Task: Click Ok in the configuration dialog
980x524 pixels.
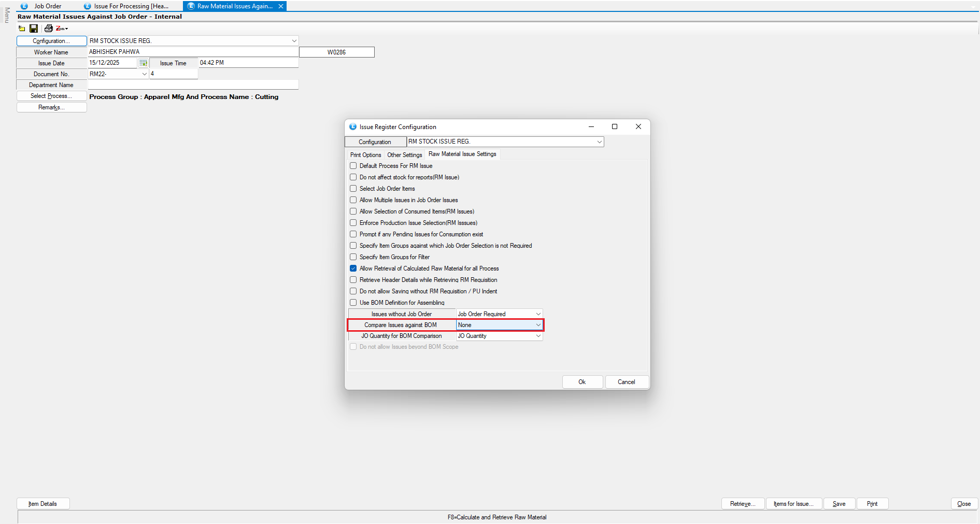Action: 582,382
